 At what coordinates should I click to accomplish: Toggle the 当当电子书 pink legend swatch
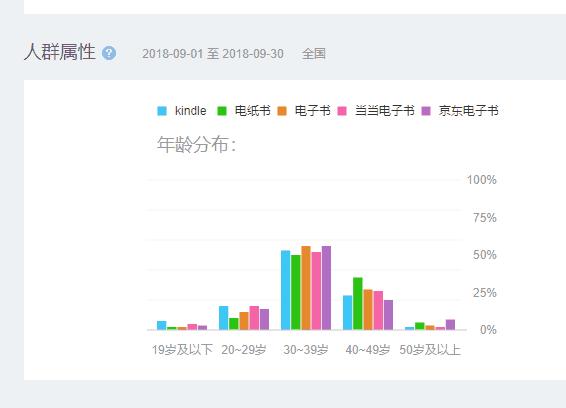click(342, 111)
